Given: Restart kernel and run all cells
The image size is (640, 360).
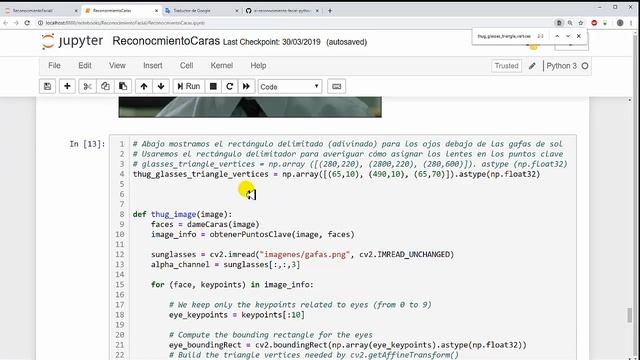Looking at the screenshot, I should (246, 87).
